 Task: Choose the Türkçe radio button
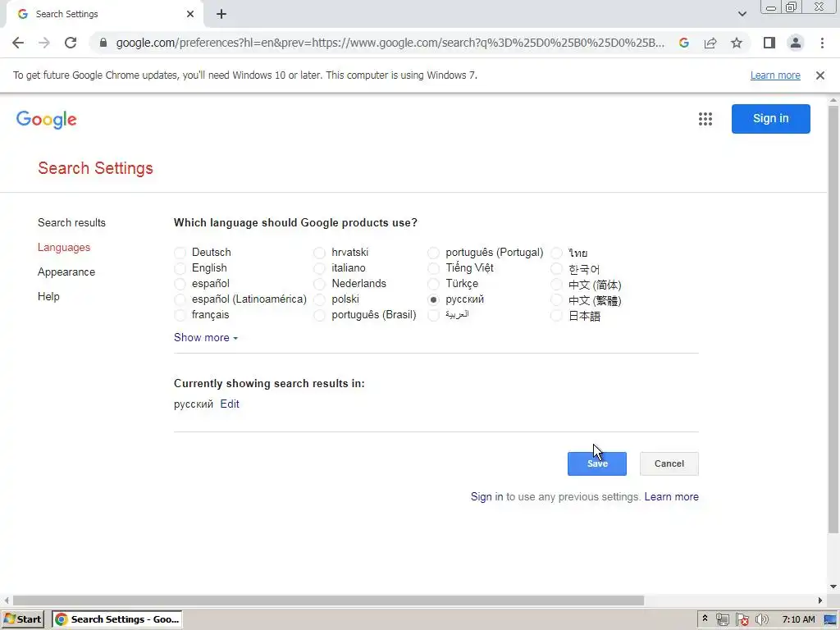coord(433,284)
